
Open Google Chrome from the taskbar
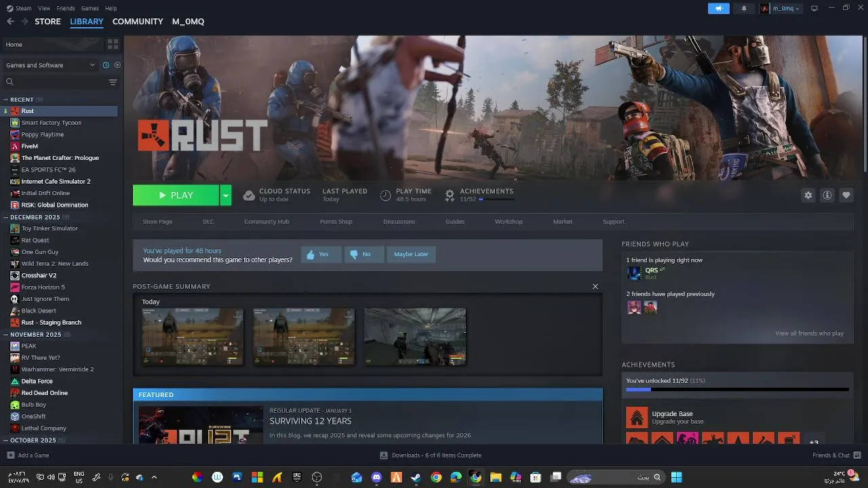436,477
